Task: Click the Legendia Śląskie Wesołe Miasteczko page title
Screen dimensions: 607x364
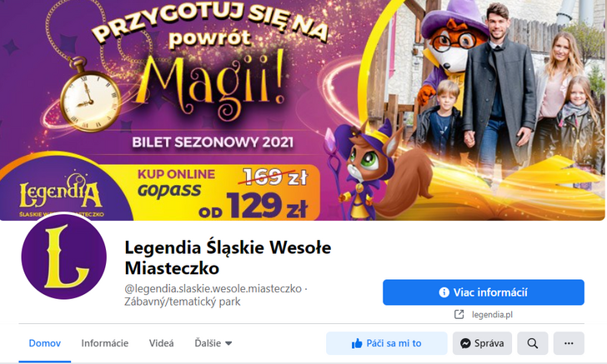Action: click(228, 257)
